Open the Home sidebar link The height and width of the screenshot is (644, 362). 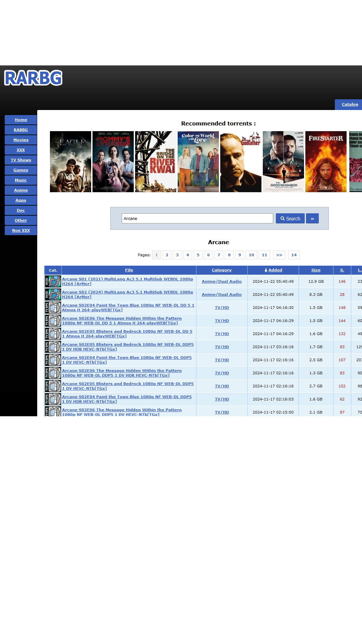(21, 120)
